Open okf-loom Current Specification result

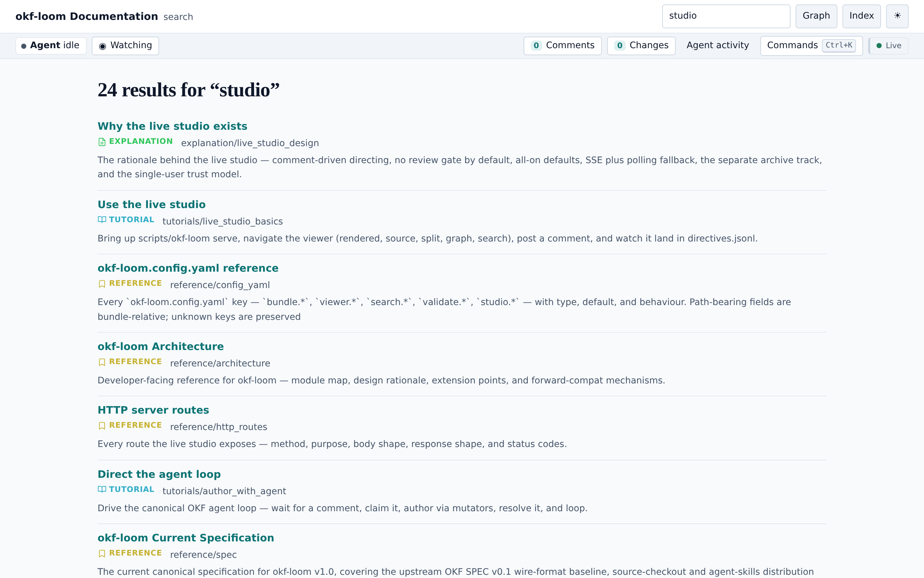pos(186,538)
